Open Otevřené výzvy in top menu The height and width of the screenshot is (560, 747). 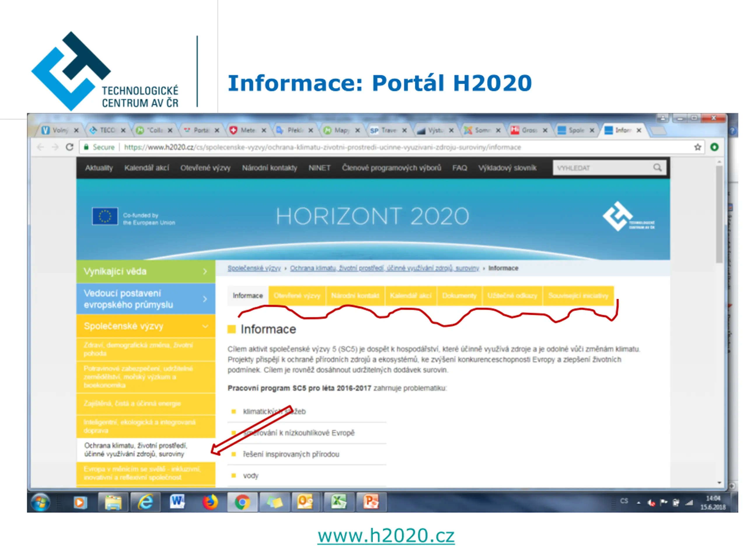[205, 168]
